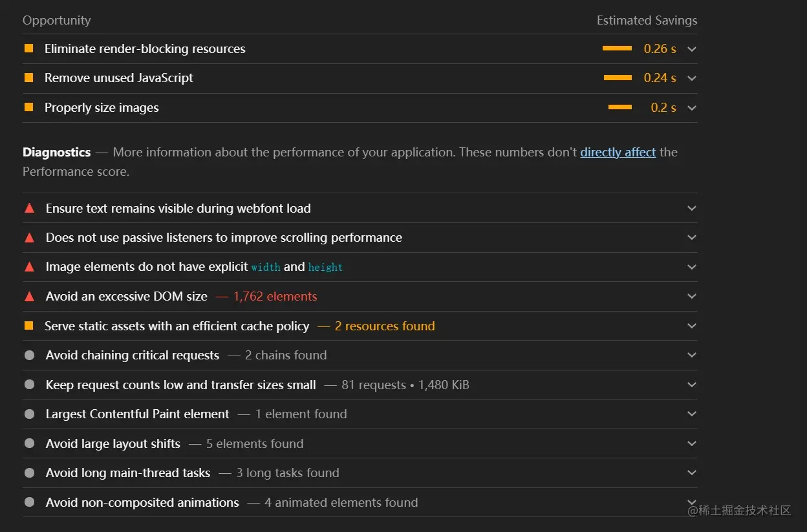Click red triangle icon beside webfont load audit

pos(29,208)
